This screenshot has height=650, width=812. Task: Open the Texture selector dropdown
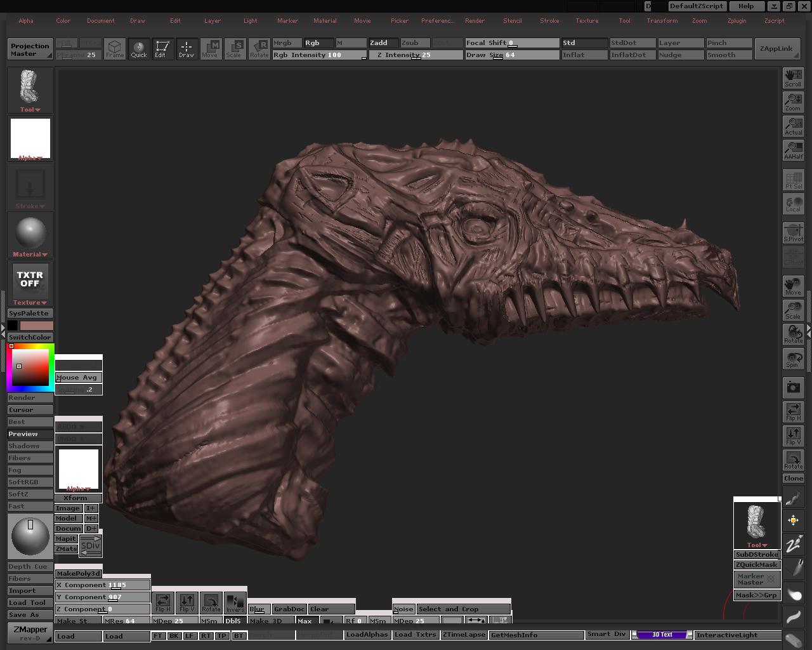point(30,303)
